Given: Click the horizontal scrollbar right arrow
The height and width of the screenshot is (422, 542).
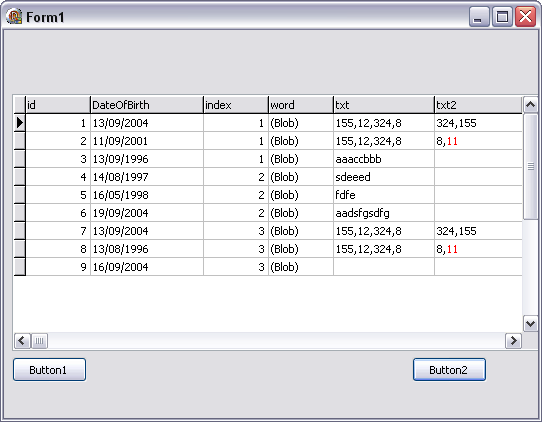Looking at the screenshot, I should pos(513,341).
